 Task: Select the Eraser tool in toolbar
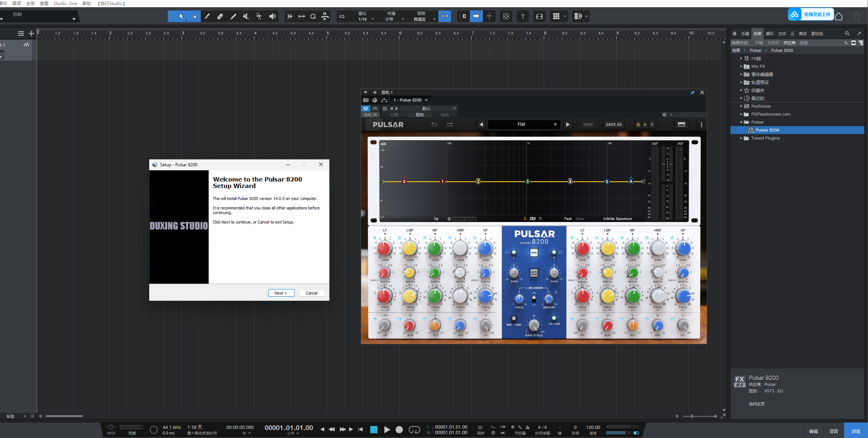(220, 16)
